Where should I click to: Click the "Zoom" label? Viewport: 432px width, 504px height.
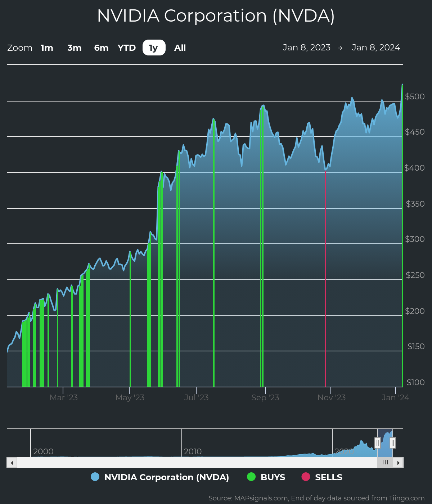coord(20,48)
